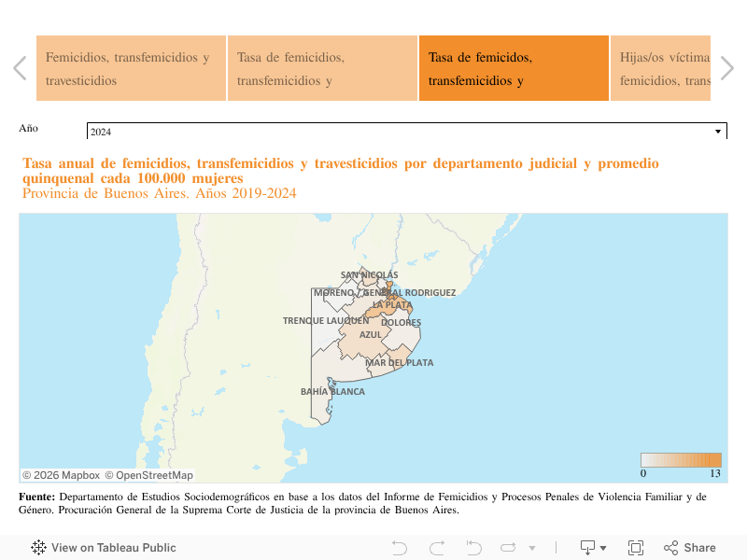Open the 'Hijas/os víctimas' story tab
The width and height of the screenshot is (747, 560).
click(x=660, y=68)
